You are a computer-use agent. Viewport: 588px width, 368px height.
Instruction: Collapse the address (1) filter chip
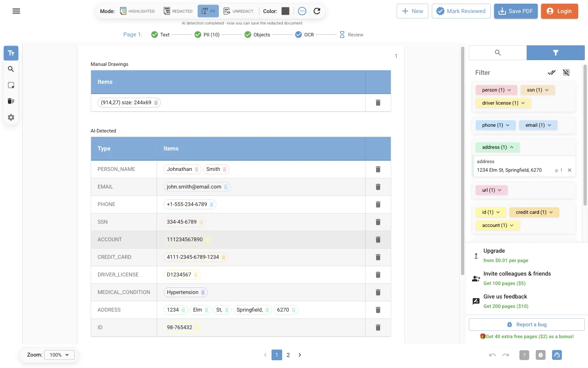(x=498, y=147)
